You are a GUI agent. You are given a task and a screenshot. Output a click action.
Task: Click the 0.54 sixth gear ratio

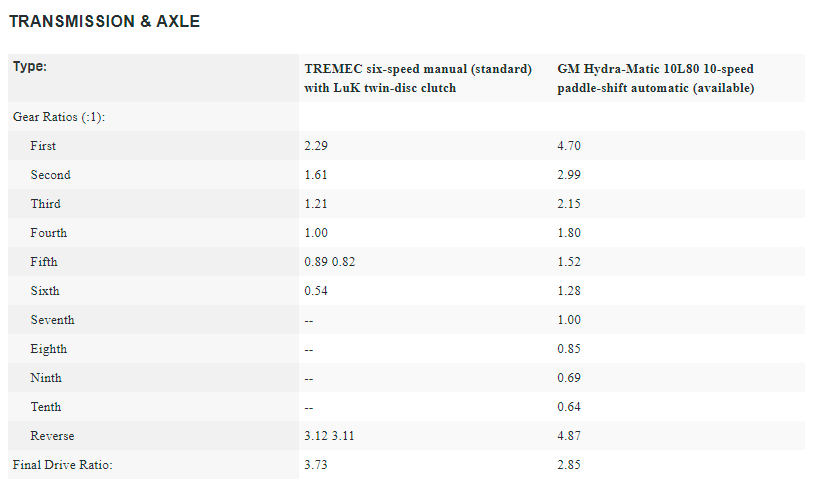click(x=317, y=291)
